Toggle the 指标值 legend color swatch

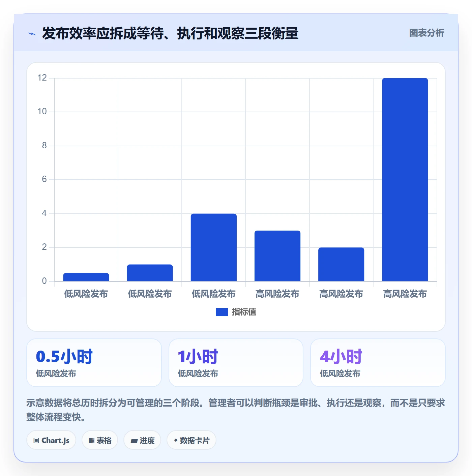222,312
